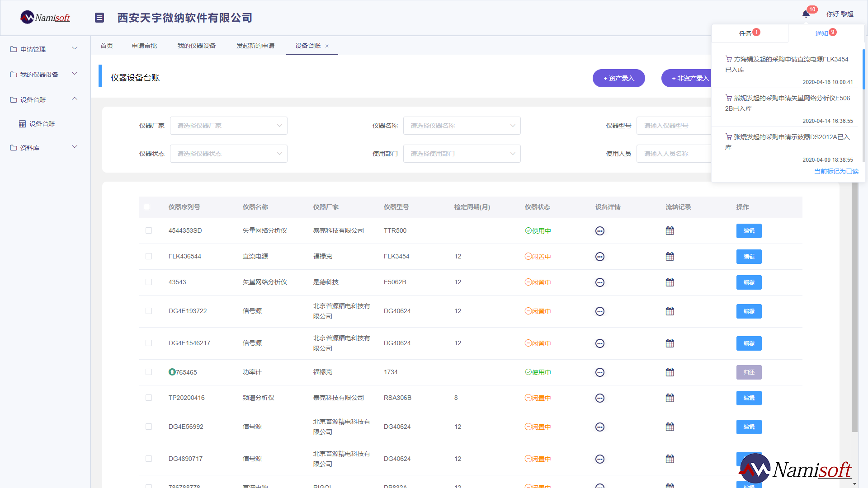The height and width of the screenshot is (488, 868).
Task: Click 归还 for row 765465
Action: (749, 372)
